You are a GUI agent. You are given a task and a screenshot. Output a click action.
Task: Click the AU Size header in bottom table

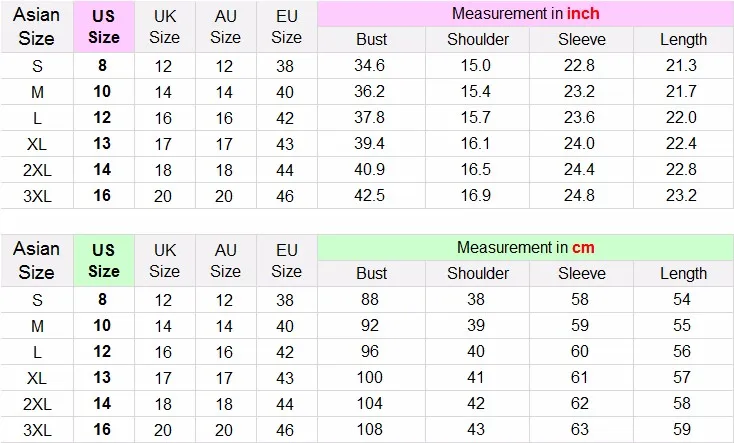coord(226,260)
